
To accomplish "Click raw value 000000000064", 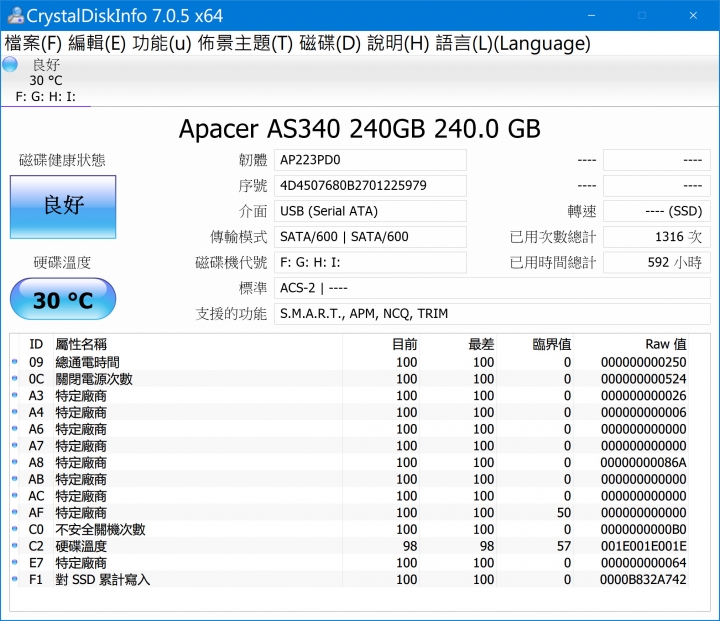I will point(643,563).
